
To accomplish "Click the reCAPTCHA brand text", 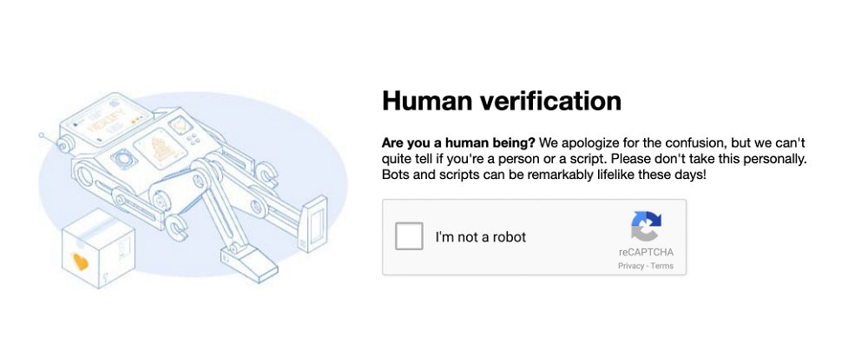I will click(x=646, y=252).
